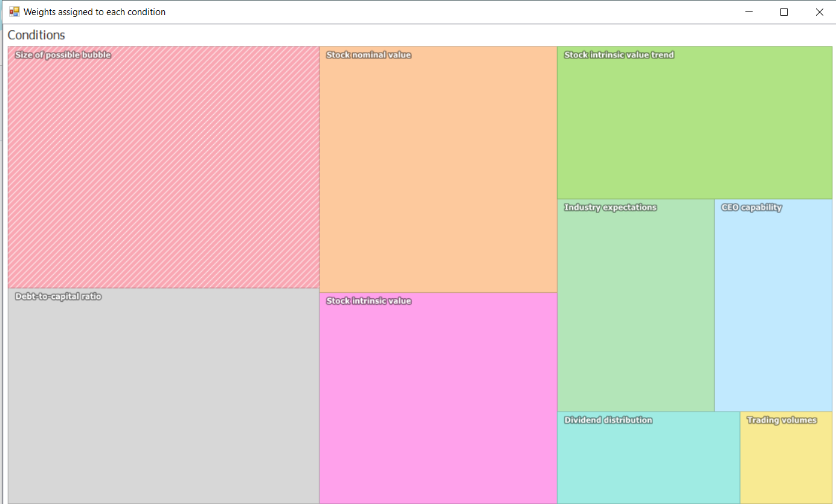This screenshot has width=836, height=504.
Task: Click the Conditions heading text
Action: [x=36, y=35]
